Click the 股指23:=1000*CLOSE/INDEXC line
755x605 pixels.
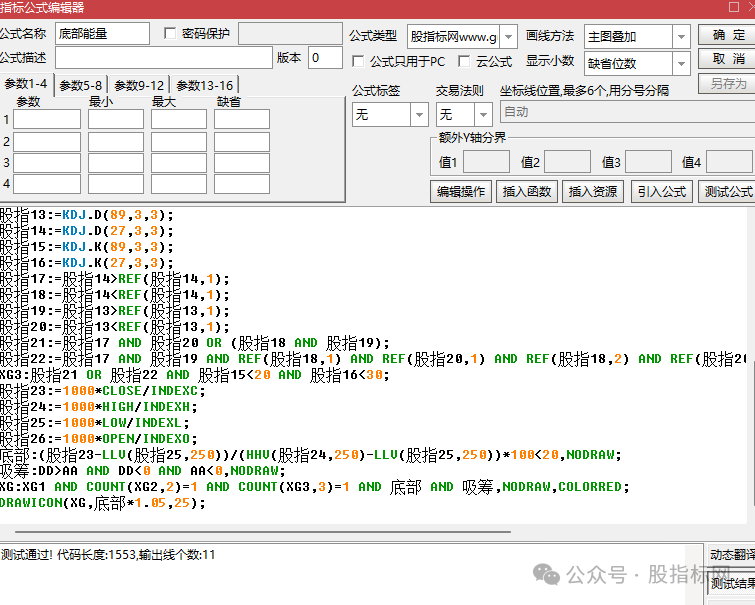coord(103,391)
